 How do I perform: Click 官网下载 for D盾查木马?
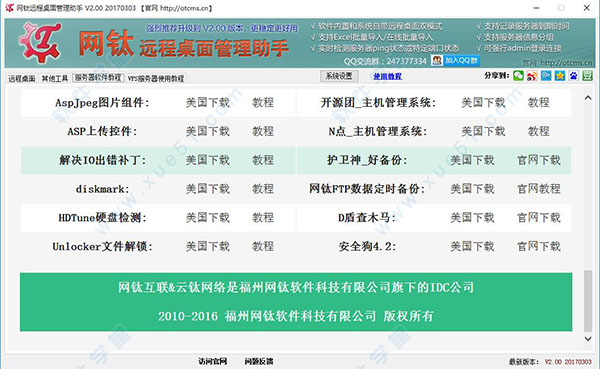(539, 217)
